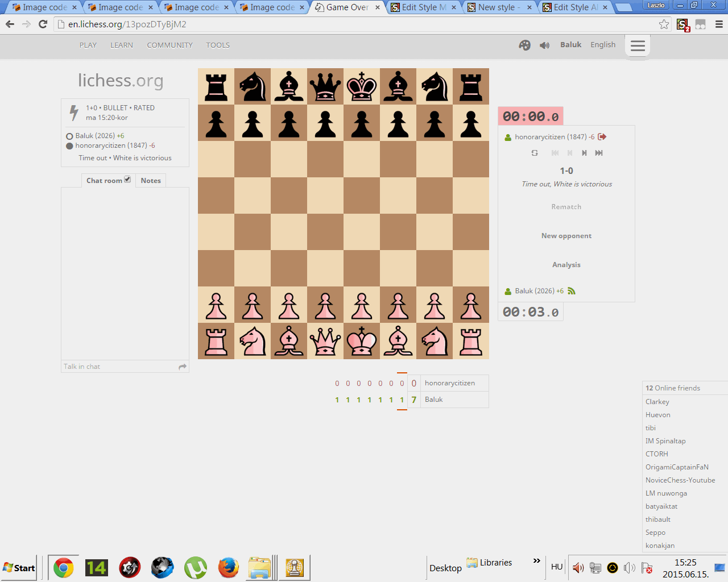This screenshot has width=728, height=582.
Task: Open the English language dropdown
Action: (x=603, y=45)
